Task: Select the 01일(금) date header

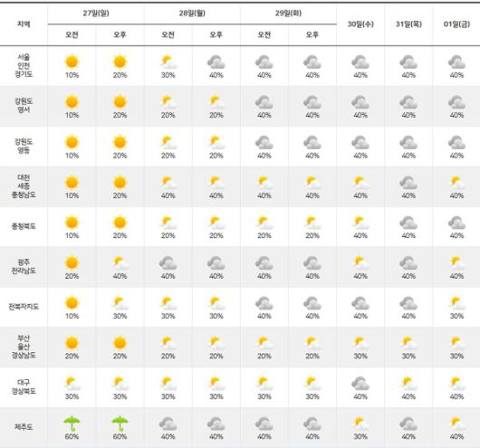Action: (456, 24)
